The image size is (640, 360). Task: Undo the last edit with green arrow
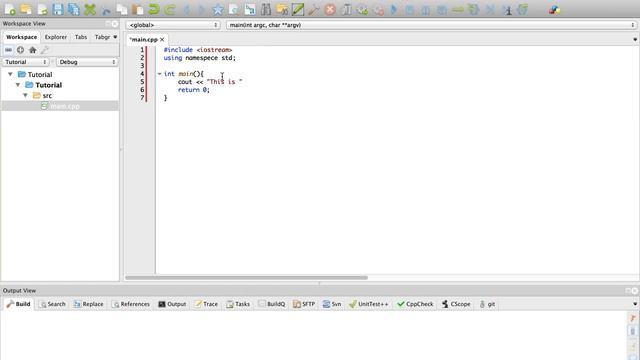coord(154,9)
